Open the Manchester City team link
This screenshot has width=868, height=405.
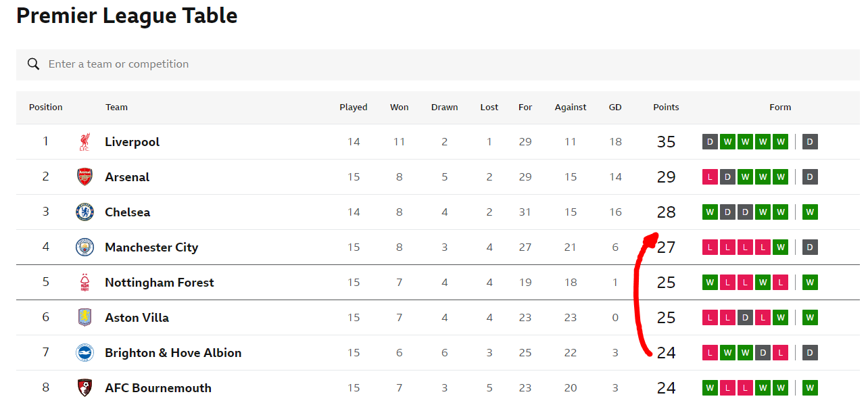pos(151,247)
